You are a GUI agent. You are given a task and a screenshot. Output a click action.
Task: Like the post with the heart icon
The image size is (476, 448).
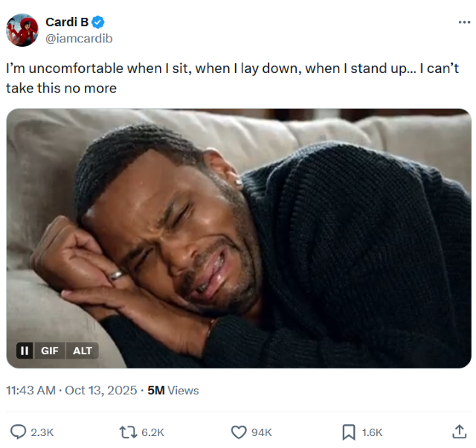coord(239,432)
